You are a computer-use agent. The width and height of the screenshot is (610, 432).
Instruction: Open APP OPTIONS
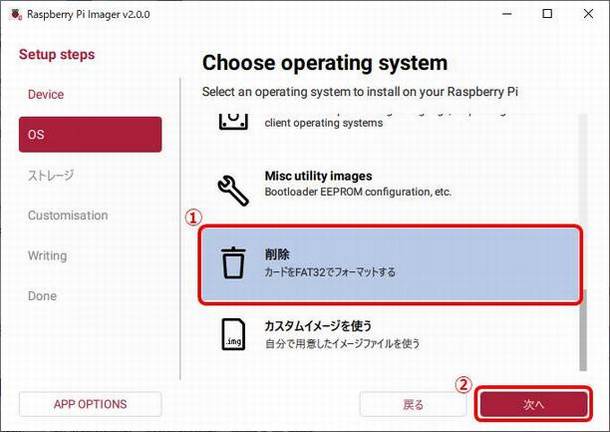pos(90,404)
